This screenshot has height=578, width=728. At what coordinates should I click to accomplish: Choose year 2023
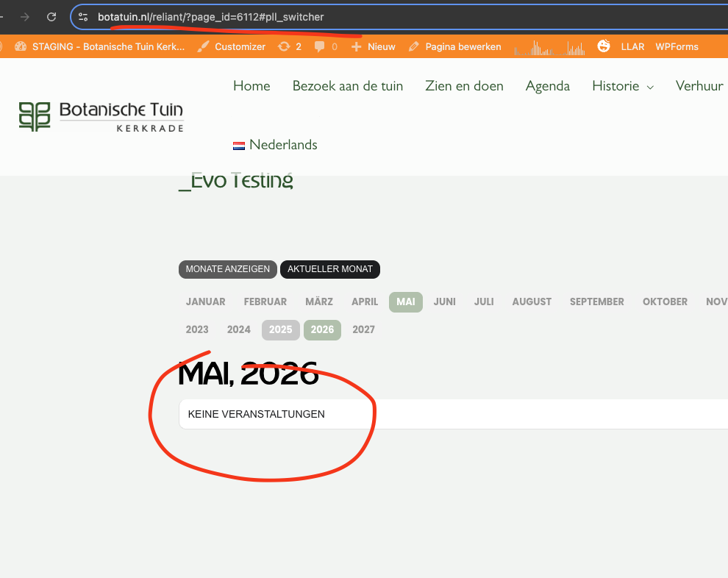click(x=197, y=329)
